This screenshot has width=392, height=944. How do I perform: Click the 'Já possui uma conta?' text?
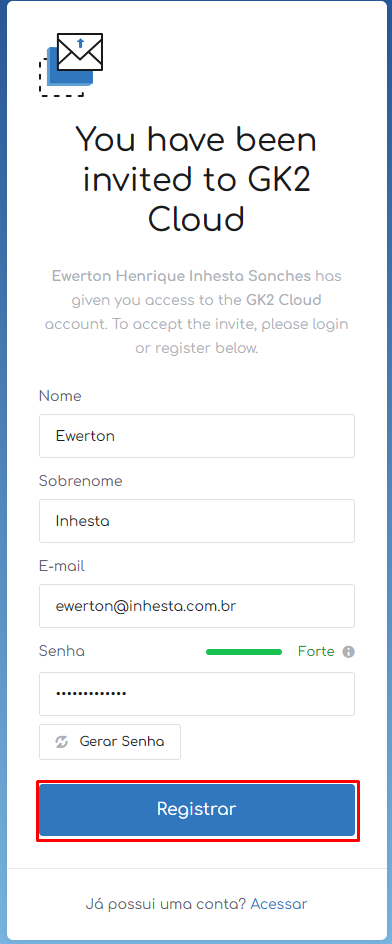(x=166, y=904)
